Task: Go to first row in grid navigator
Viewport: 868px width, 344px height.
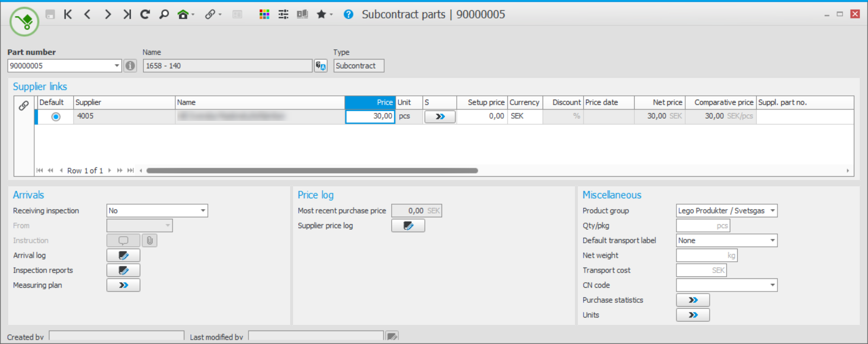Action: 40,171
